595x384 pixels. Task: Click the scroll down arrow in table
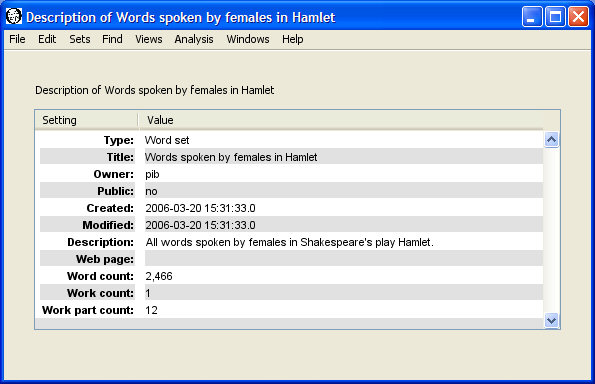point(551,320)
